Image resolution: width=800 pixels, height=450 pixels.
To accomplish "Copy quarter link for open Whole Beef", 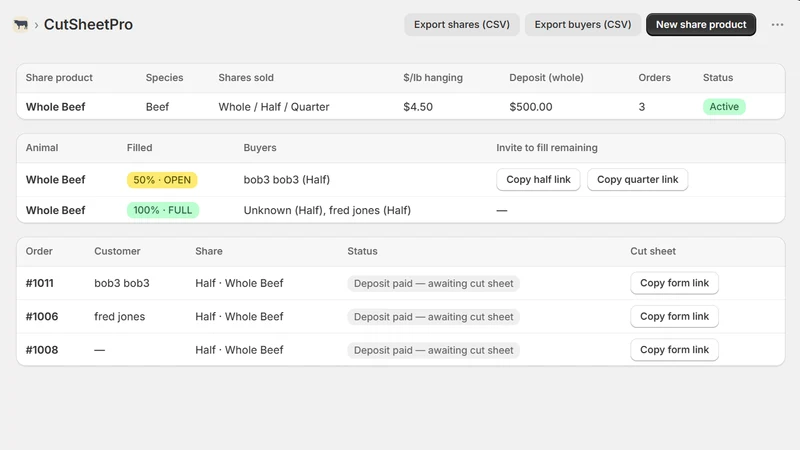I will point(637,180).
